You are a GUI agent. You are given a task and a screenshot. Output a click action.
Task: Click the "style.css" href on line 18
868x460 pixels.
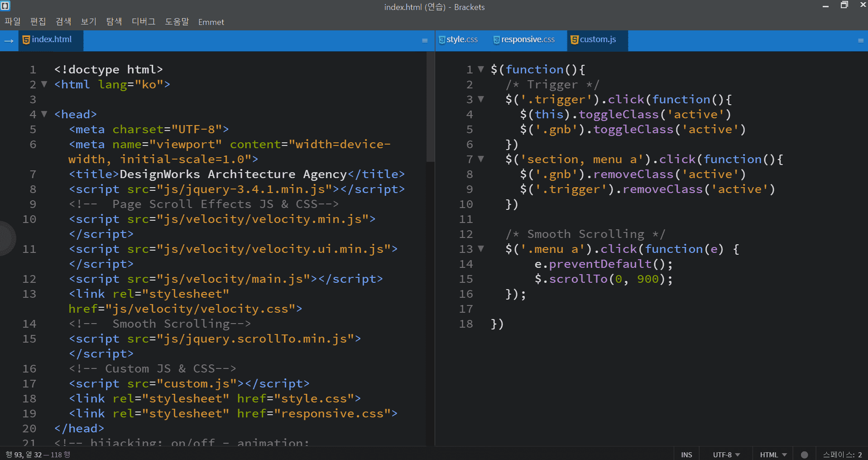click(x=314, y=398)
